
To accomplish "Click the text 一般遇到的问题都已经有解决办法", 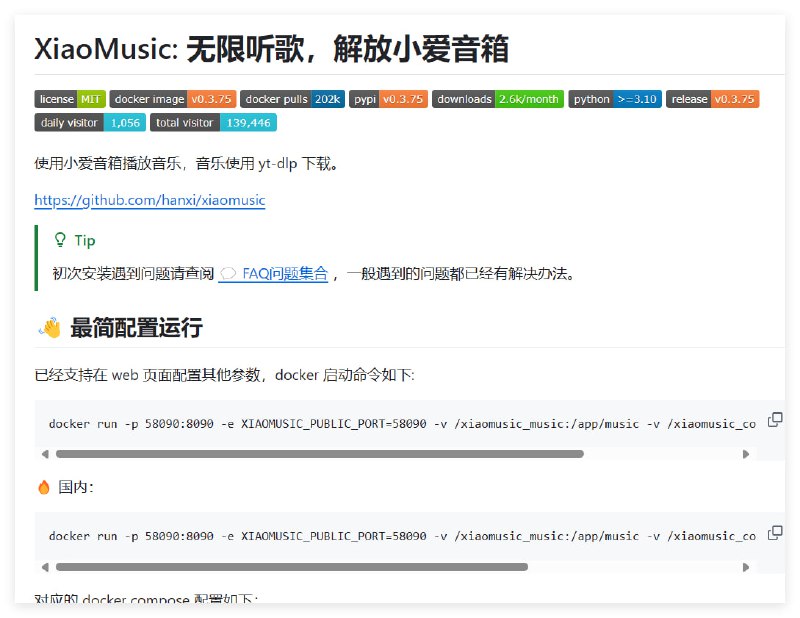I will [x=461, y=274].
